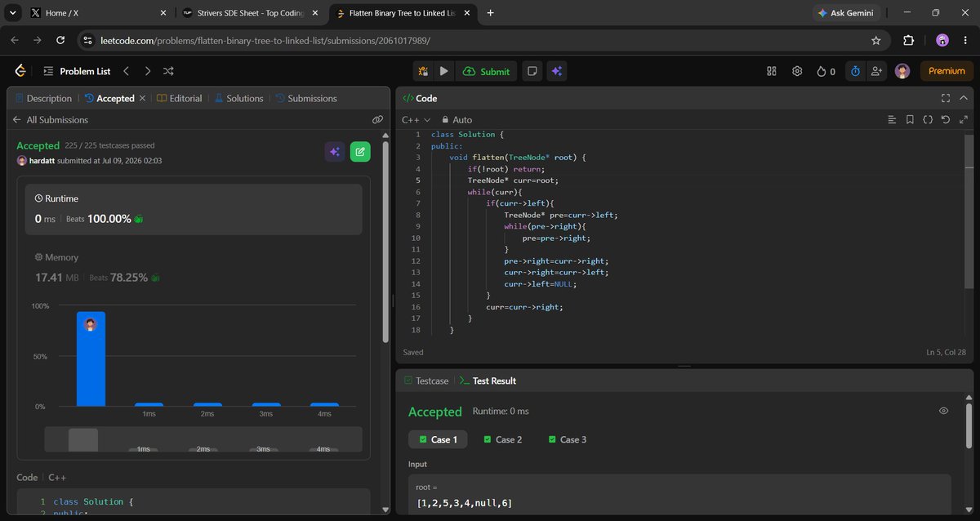Open the layout grid icon

pos(772,71)
